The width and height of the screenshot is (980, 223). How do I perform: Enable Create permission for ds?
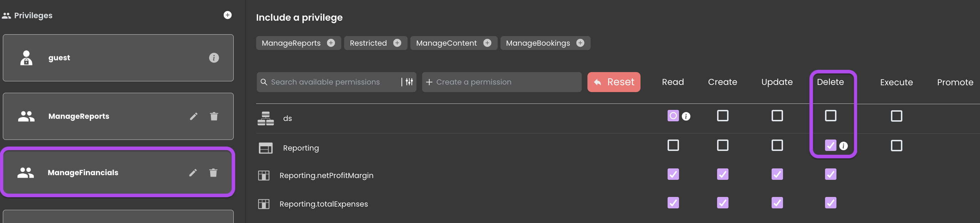tap(722, 116)
